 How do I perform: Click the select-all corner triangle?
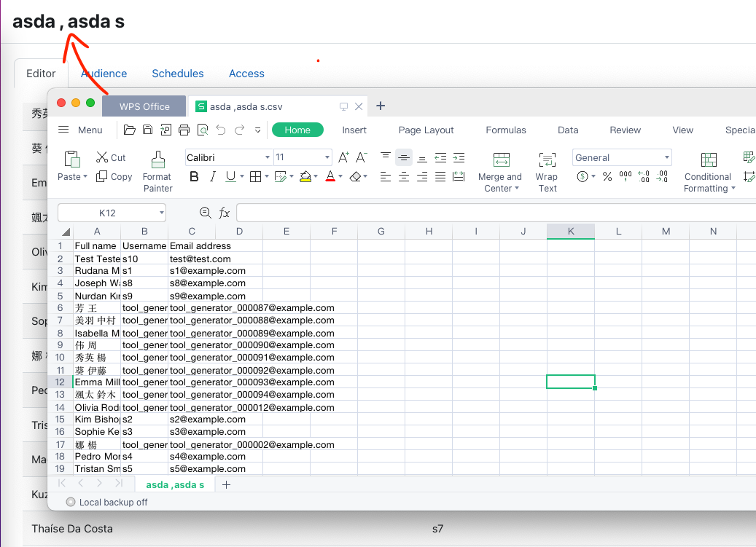[66, 232]
